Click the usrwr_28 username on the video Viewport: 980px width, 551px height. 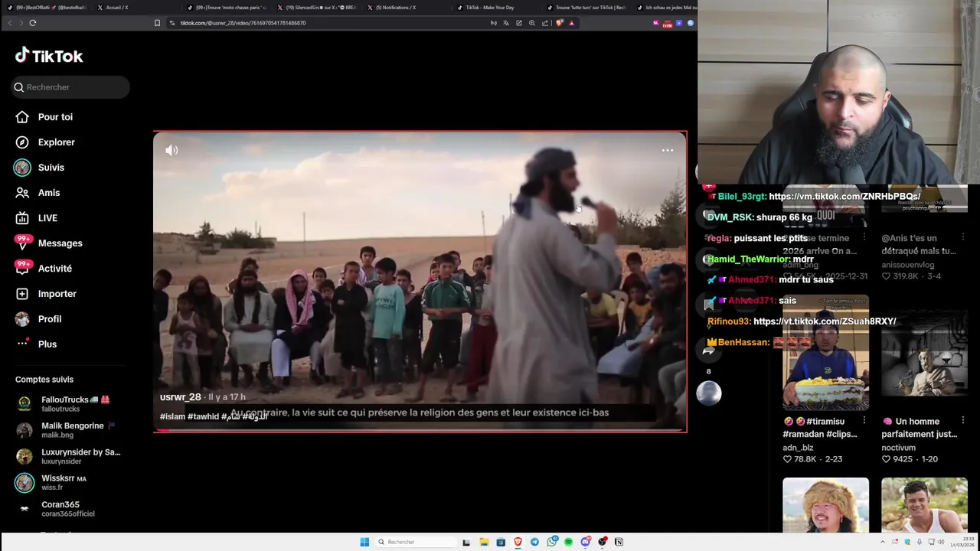tap(180, 397)
